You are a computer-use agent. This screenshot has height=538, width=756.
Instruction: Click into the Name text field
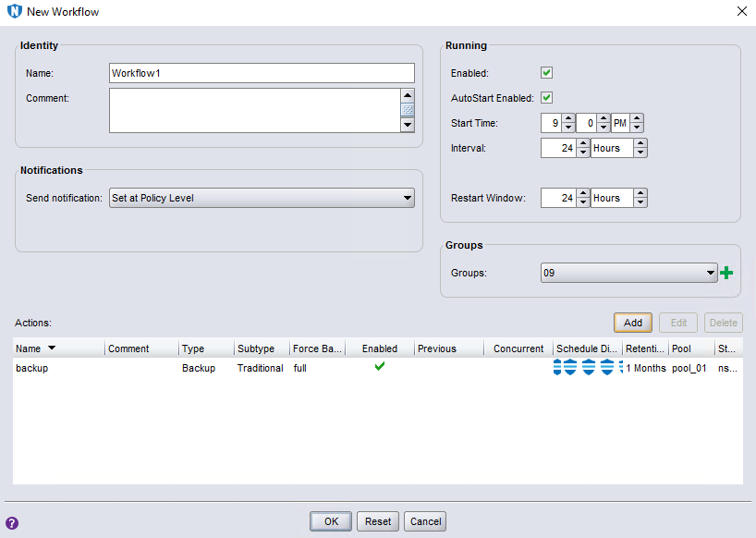pyautogui.click(x=261, y=73)
